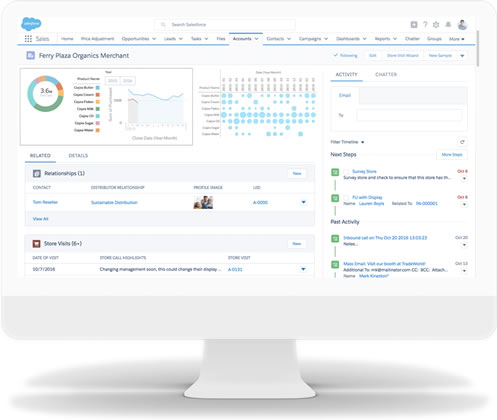497x420 pixels.
Task: Click the refresh timeline icon
Action: click(462, 142)
